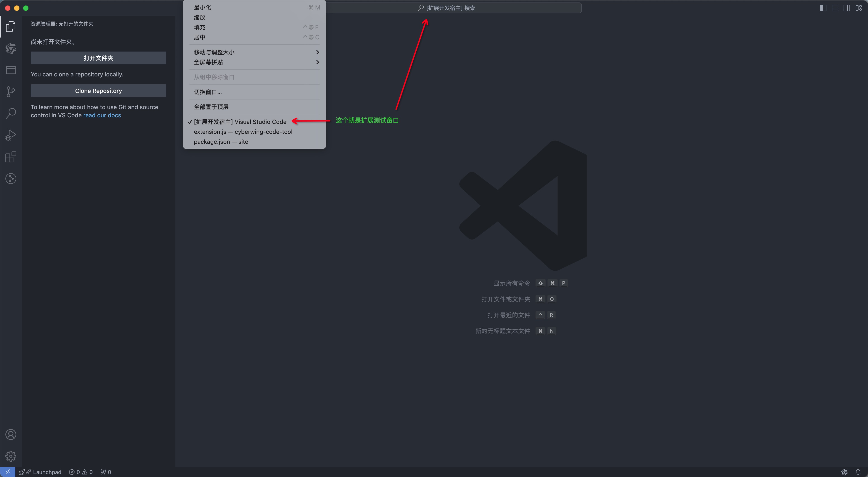
Task: Click the Clone Repository button
Action: tap(98, 91)
